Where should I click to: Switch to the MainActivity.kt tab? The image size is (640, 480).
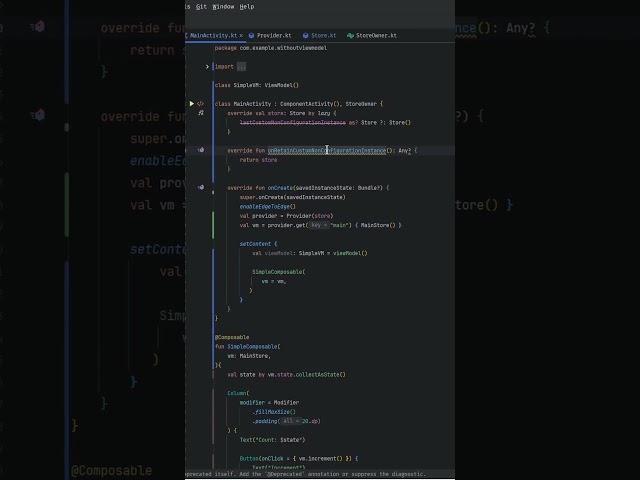tap(213, 36)
